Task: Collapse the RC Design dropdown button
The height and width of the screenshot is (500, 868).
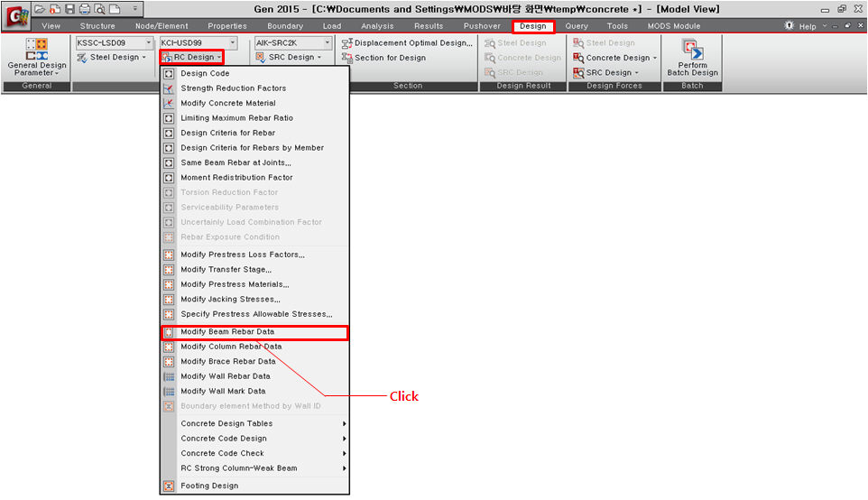Action: click(191, 57)
